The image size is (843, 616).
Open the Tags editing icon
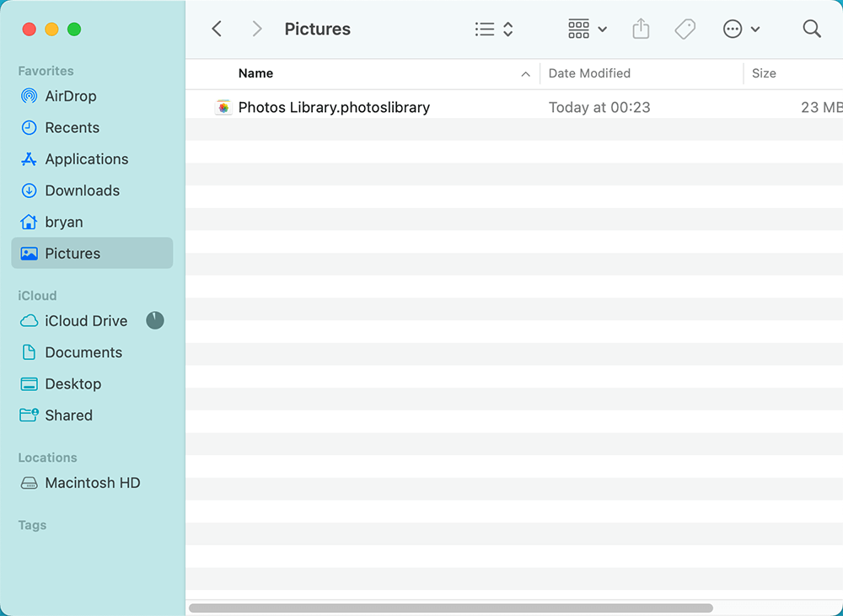point(685,29)
